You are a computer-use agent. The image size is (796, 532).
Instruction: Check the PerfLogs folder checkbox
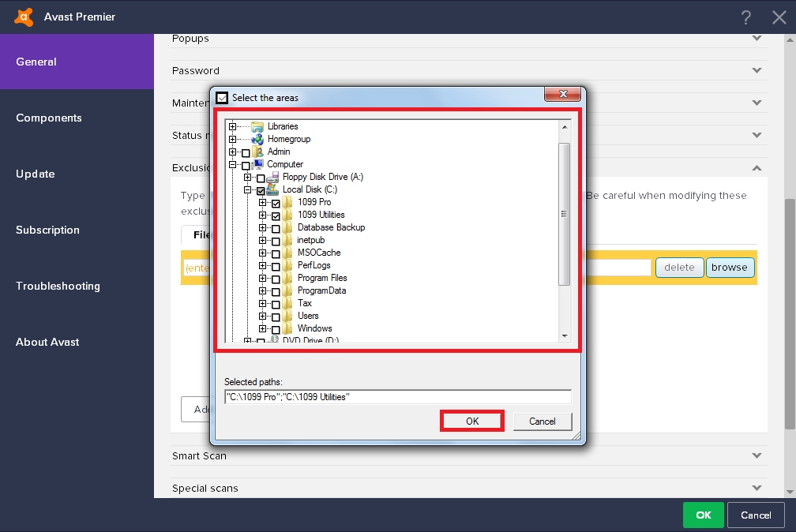point(276,267)
